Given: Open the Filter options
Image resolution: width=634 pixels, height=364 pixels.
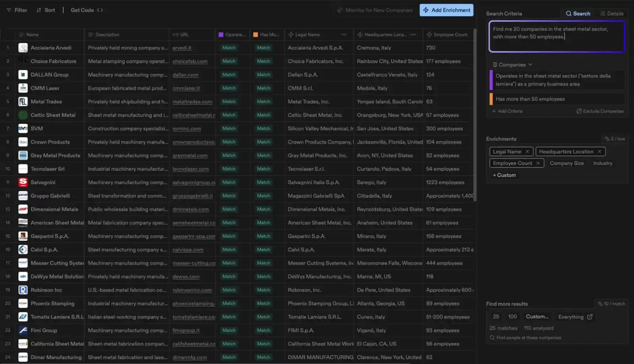Looking at the screenshot, I should [17, 10].
